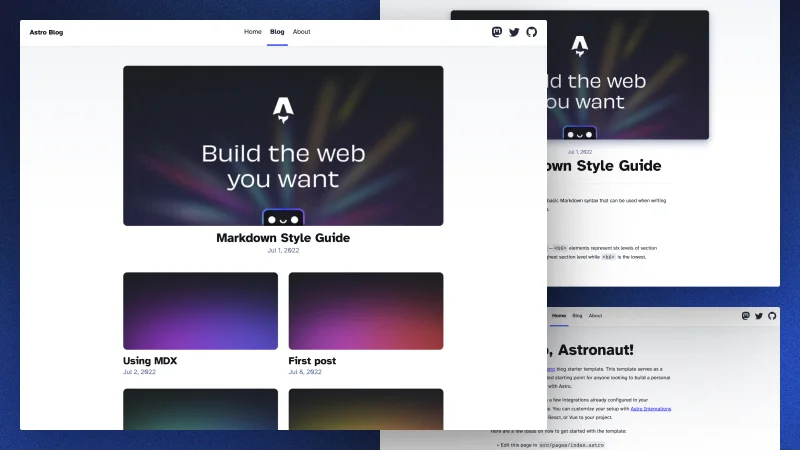The image size is (800, 451).
Task: Click the Astro Blog site title
Action: [x=46, y=32]
